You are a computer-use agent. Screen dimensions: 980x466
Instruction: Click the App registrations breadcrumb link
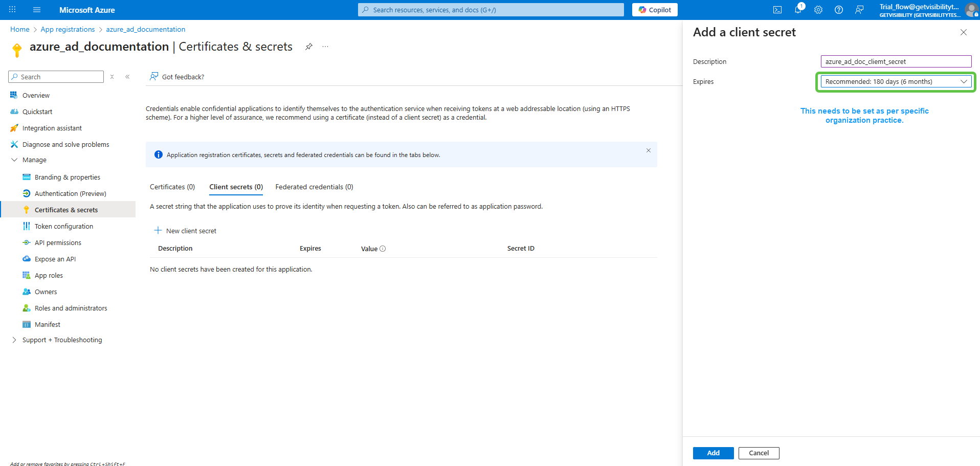(x=68, y=29)
